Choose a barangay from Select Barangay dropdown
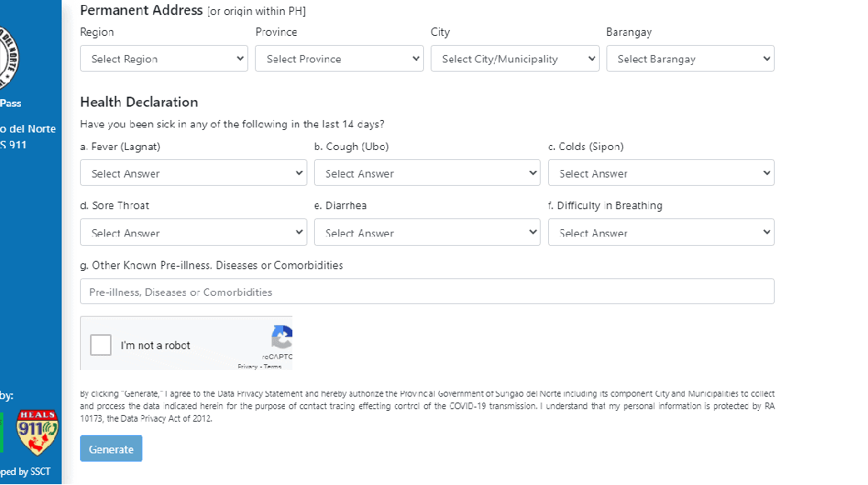This screenshot has height=485, width=868. click(690, 59)
